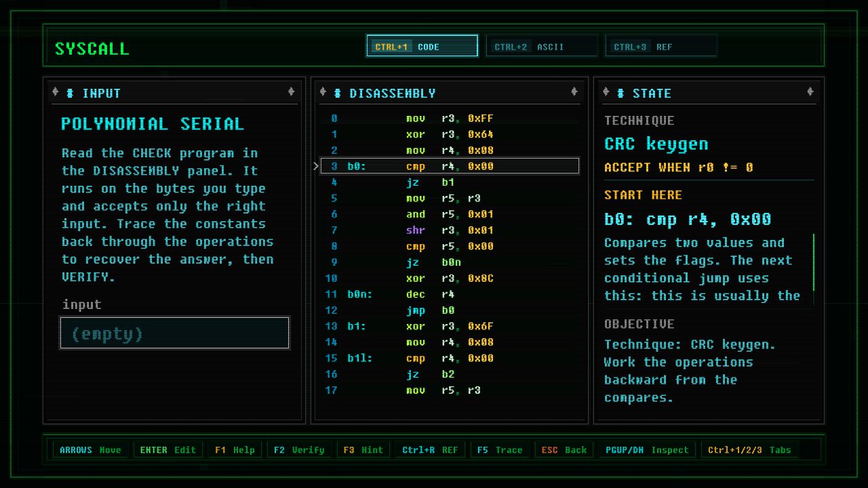Click the CRC keygen technique label

(656, 144)
